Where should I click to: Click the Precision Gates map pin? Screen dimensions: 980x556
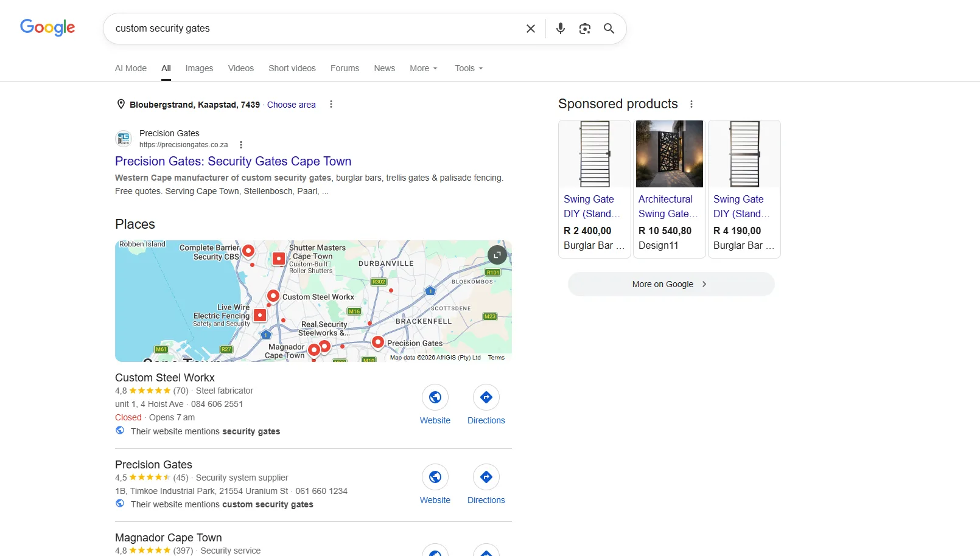pos(378,342)
